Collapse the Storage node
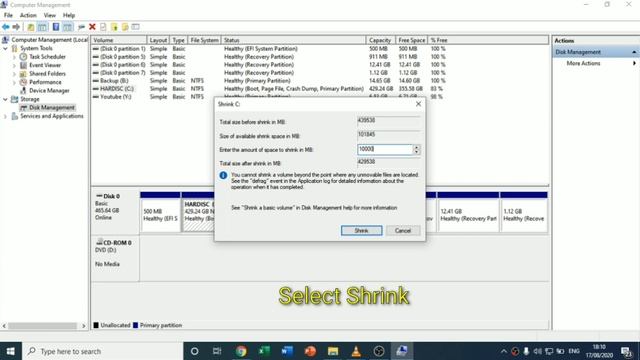This screenshot has height=360, width=640. pyautogui.click(x=5, y=99)
